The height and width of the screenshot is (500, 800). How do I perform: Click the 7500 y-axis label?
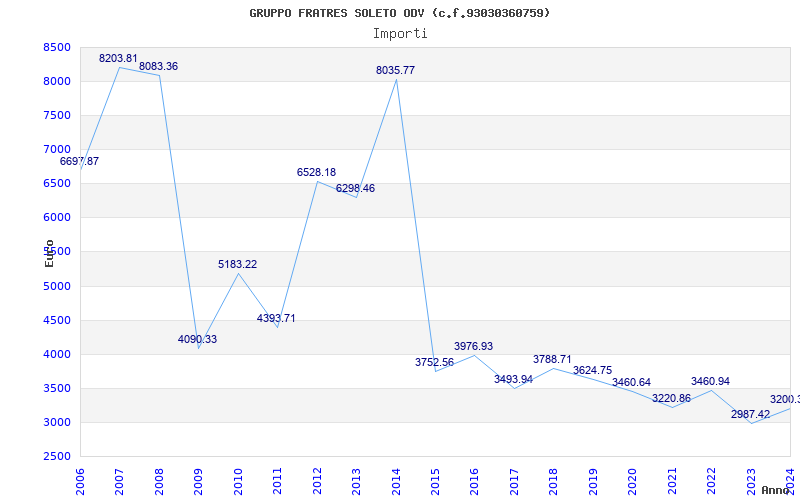pos(57,115)
